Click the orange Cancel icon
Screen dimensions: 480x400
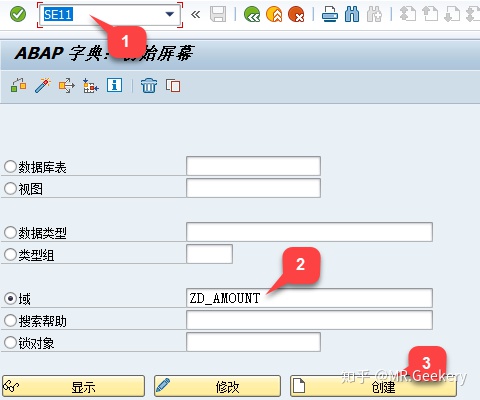click(296, 15)
